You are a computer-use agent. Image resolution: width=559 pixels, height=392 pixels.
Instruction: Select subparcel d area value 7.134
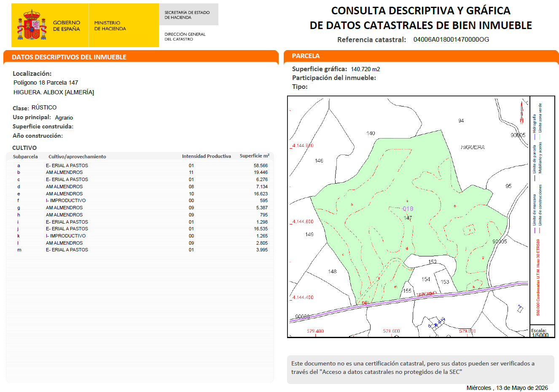262,187
